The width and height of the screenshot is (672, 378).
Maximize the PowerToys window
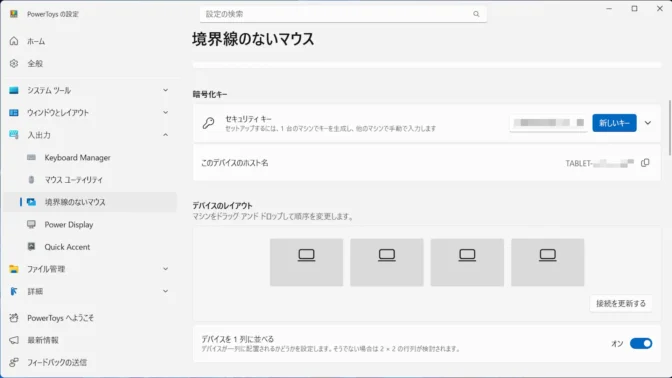click(634, 9)
